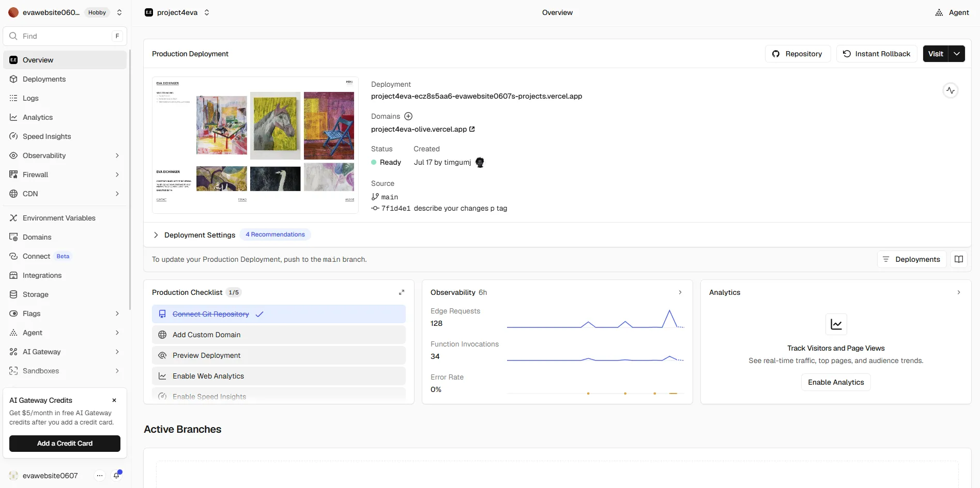Go to Deployments in the sidebar
Image resolution: width=980 pixels, height=488 pixels.
(65, 79)
